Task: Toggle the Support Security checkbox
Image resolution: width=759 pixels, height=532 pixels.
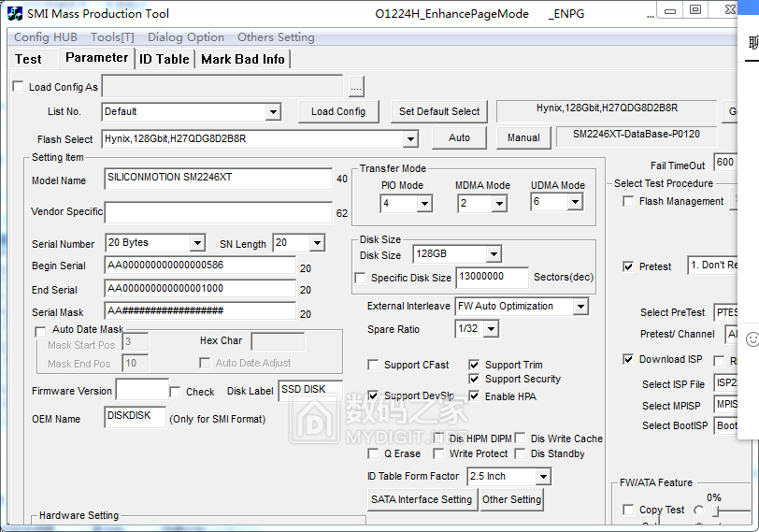Action: coord(475,379)
